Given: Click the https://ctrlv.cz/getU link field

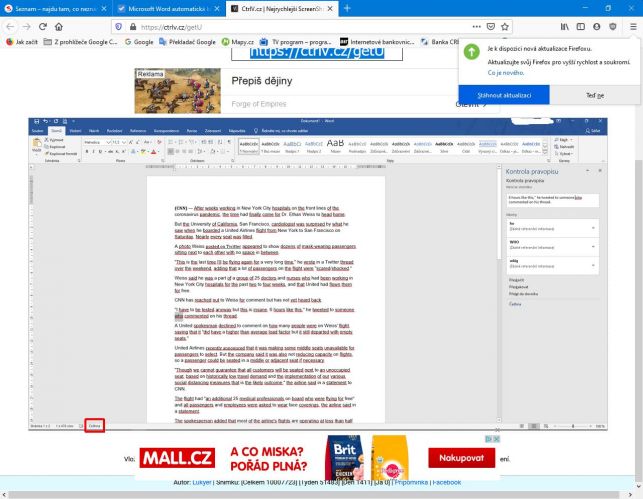Looking at the screenshot, I should pos(317,53).
